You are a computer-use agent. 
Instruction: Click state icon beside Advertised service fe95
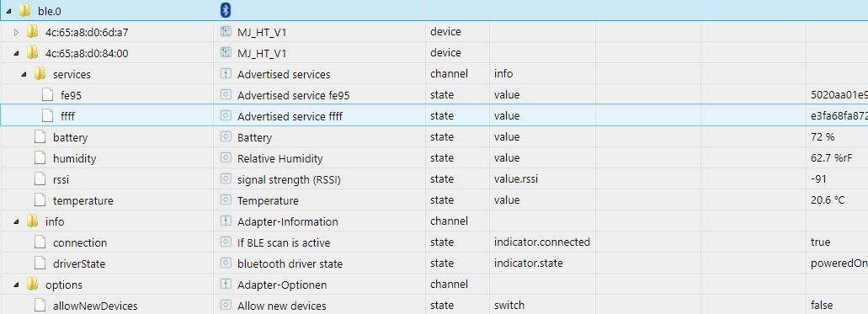[226, 94]
